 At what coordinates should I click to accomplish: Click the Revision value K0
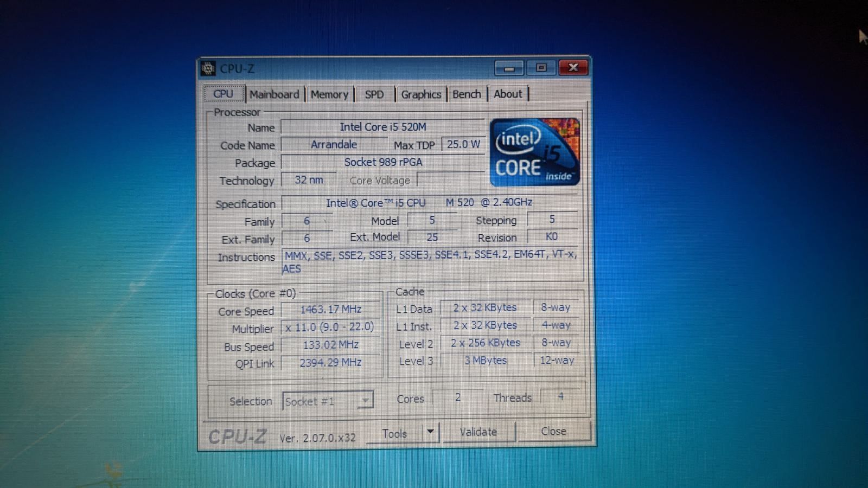click(552, 236)
